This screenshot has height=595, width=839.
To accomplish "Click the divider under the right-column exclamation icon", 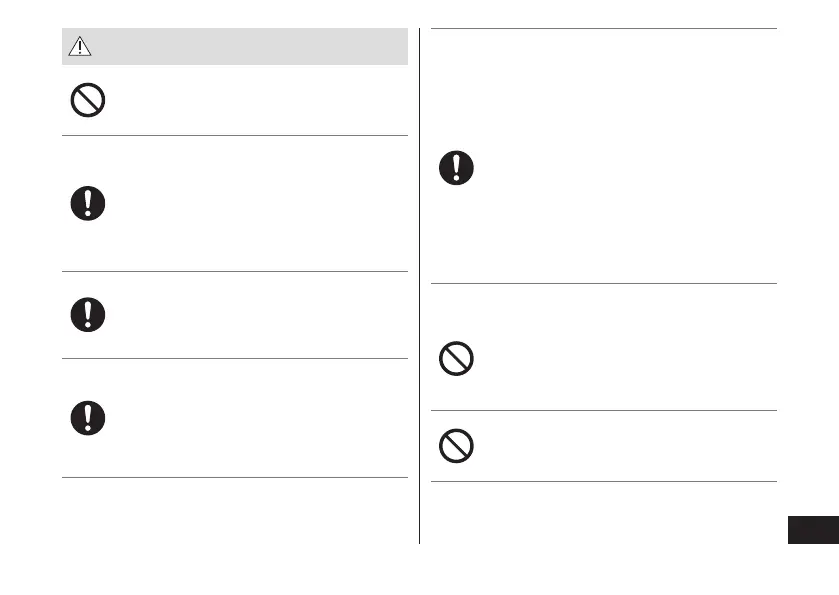I will coord(603,283).
